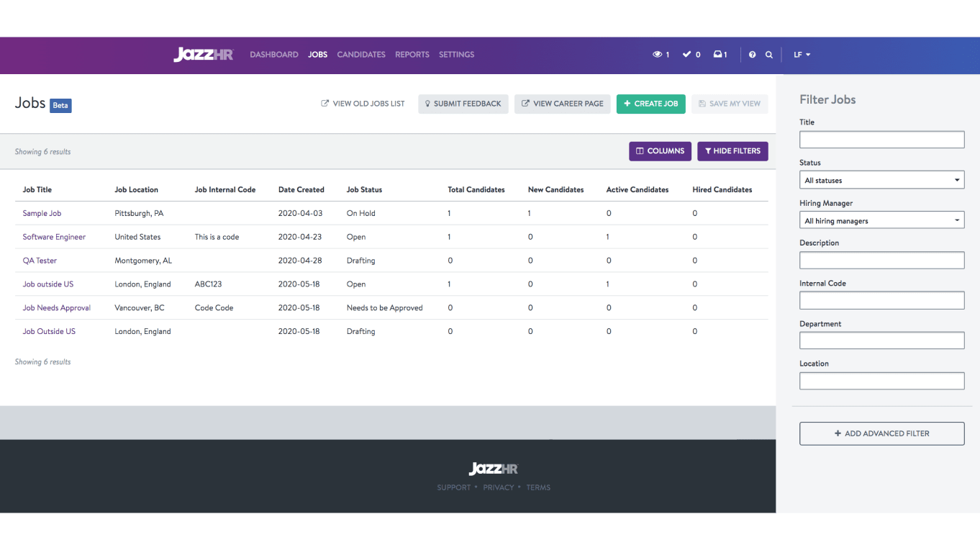Screen dimensions: 980x550
Task: Open the Status filter dropdown
Action: click(881, 180)
